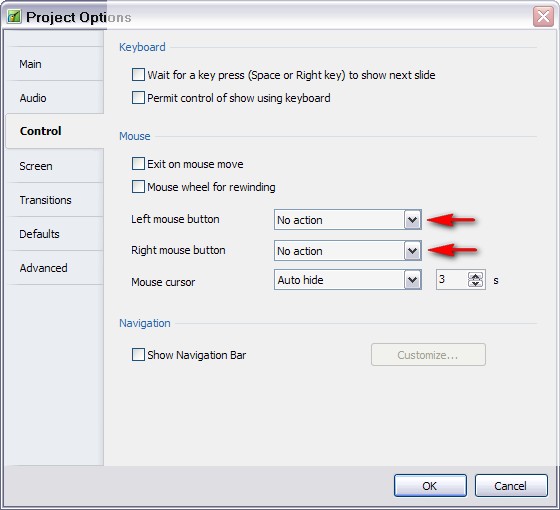This screenshot has width=560, height=510.
Task: Check Permit control of show using keyboard
Action: (x=138, y=98)
